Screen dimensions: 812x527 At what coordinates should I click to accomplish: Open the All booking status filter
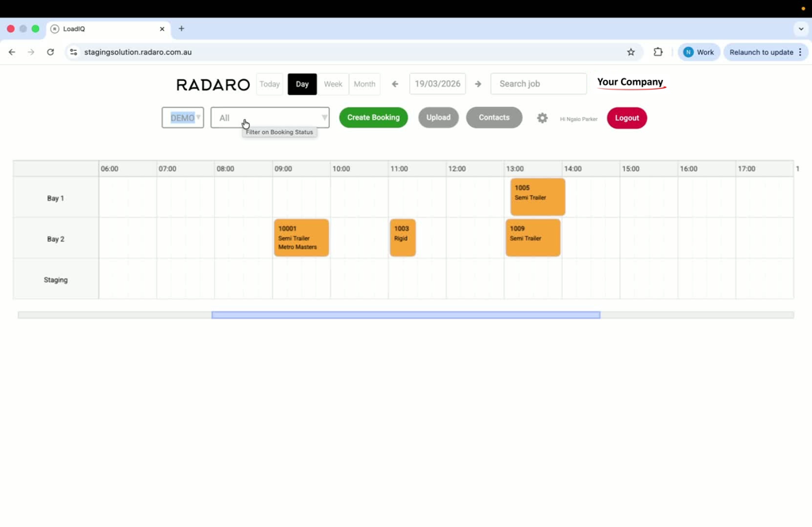click(270, 117)
